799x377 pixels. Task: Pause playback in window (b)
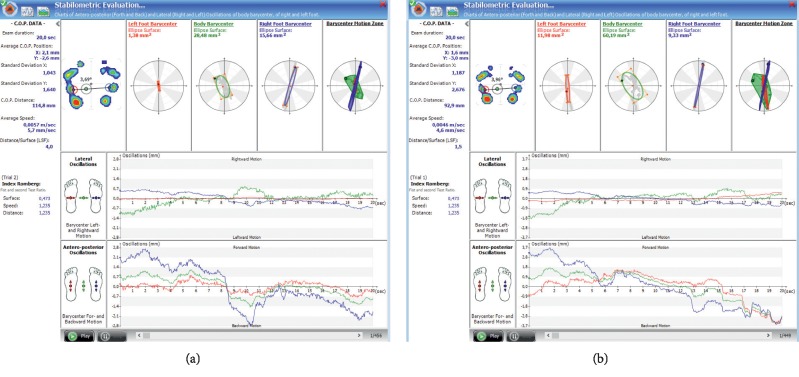click(520, 336)
